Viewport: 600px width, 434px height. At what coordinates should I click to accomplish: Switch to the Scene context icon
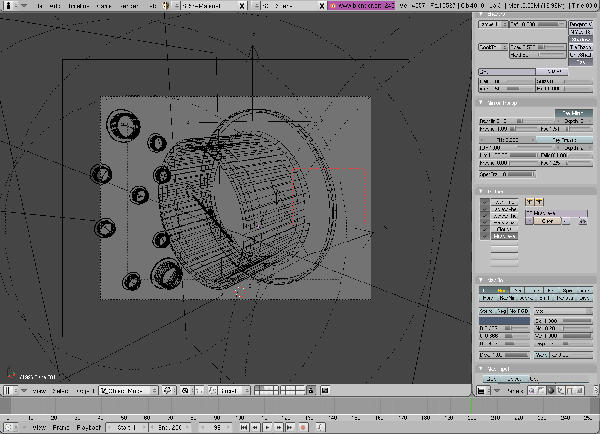tap(580, 391)
